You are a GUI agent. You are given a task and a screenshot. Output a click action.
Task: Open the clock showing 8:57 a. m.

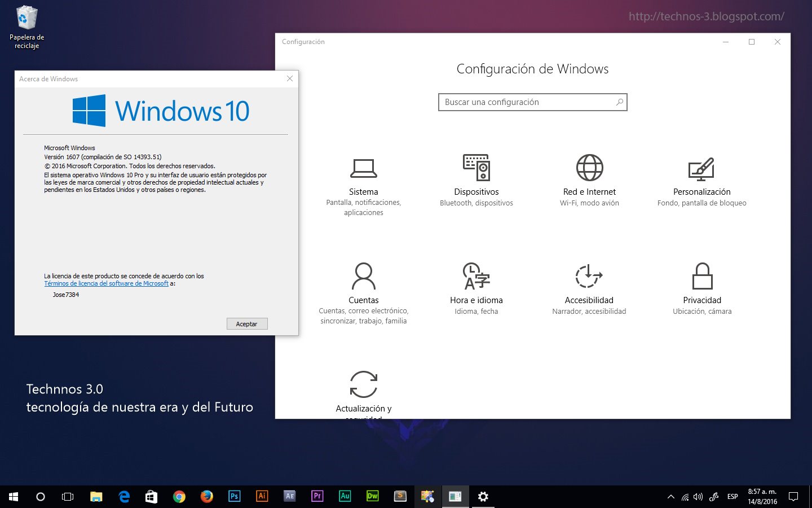762,497
